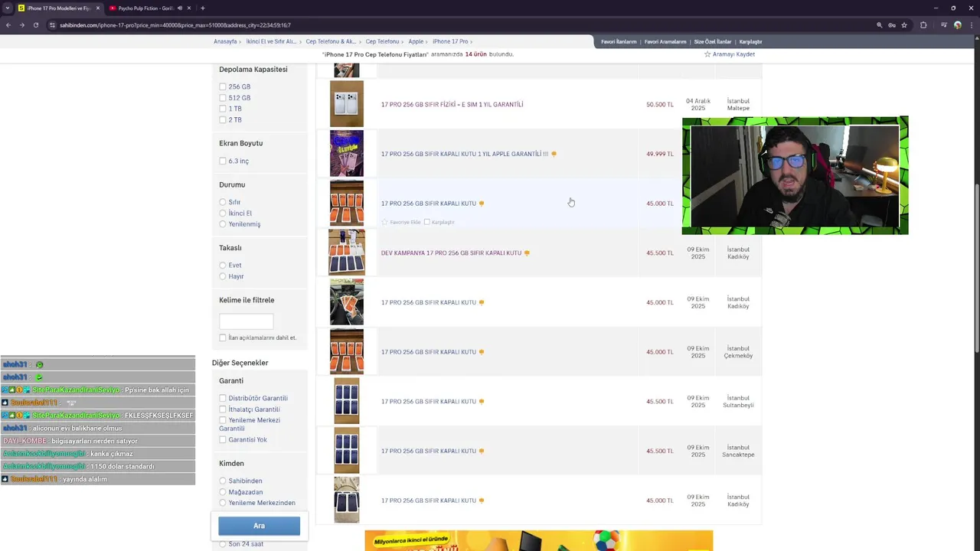Image resolution: width=980 pixels, height=551 pixels.
Task: Click star icon next to Aramayı Kaydet
Action: pyautogui.click(x=707, y=54)
